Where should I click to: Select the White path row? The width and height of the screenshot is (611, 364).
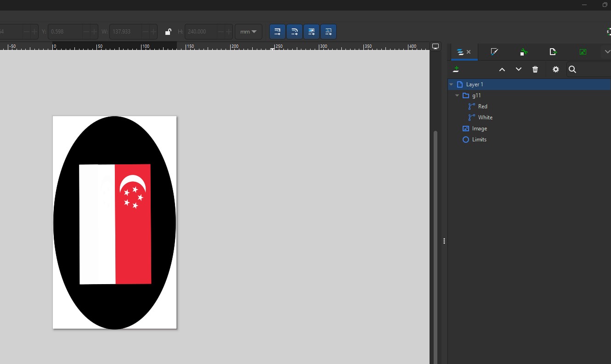[x=529, y=118]
